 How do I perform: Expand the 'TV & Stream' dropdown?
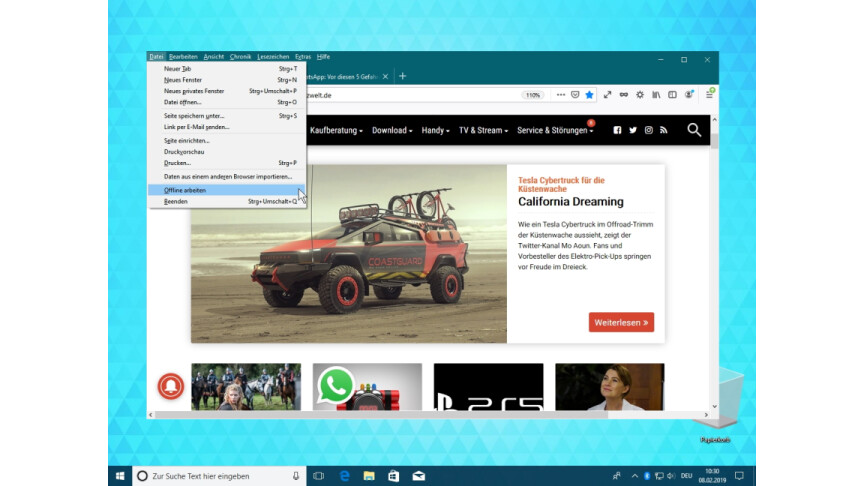[483, 130]
